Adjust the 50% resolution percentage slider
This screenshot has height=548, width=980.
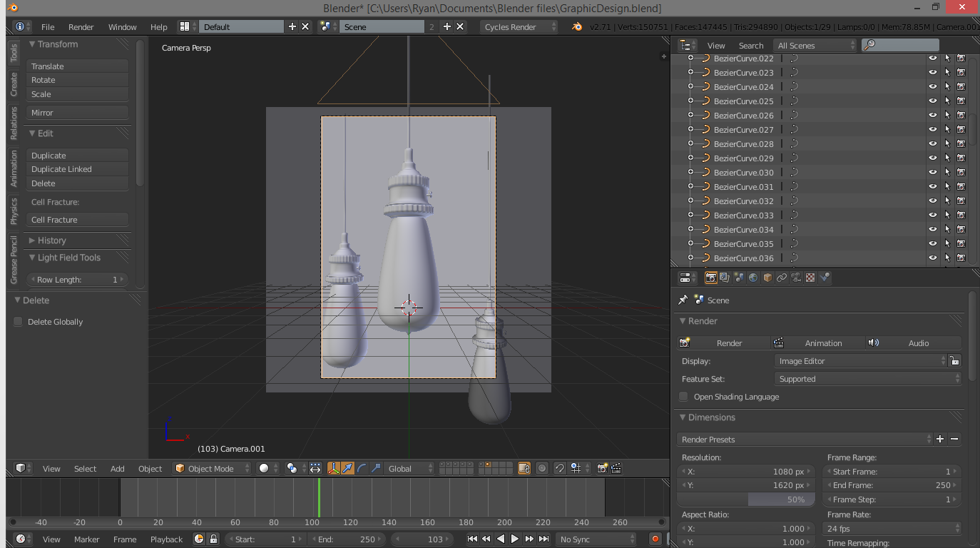745,499
